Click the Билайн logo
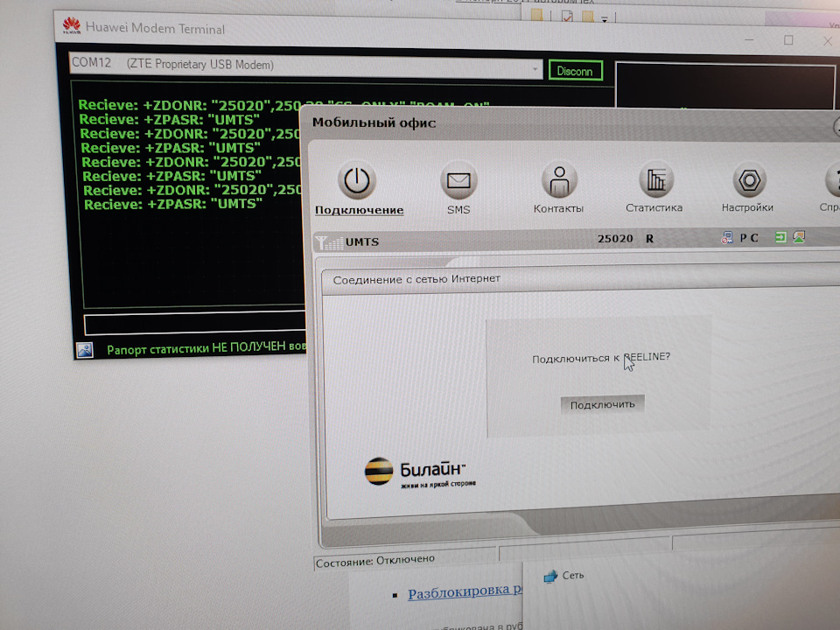 click(419, 472)
